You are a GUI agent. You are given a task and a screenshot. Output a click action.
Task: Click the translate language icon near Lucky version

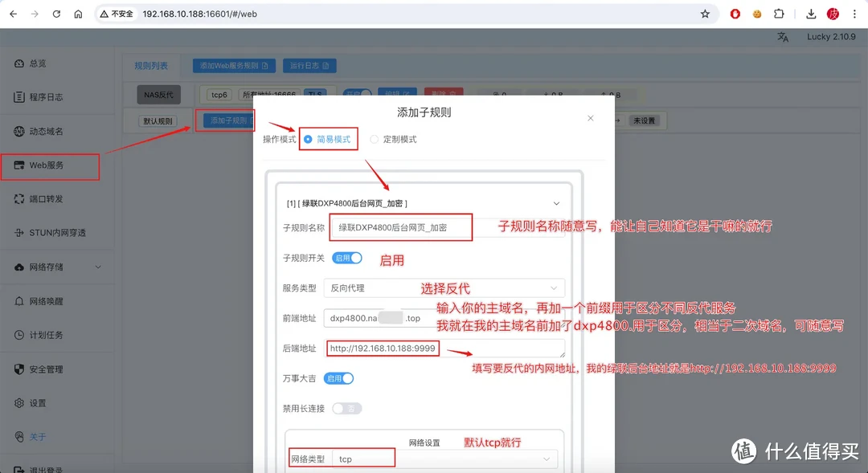pyautogui.click(x=783, y=37)
